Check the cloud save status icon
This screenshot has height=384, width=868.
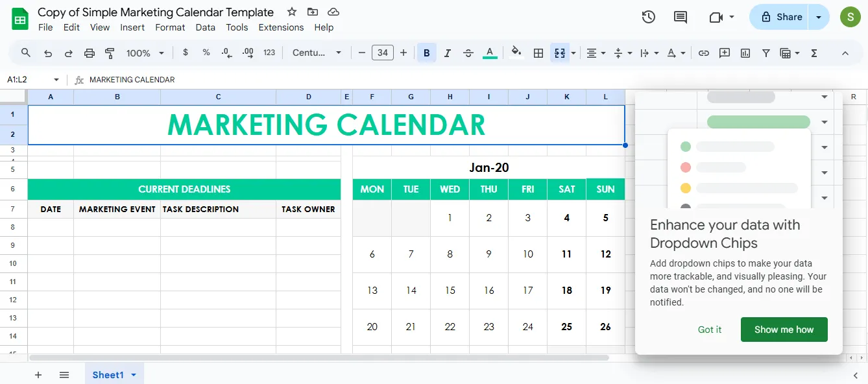click(333, 12)
